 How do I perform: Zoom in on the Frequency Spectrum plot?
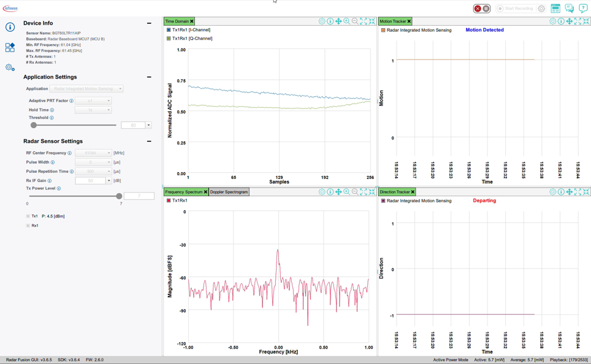pyautogui.click(x=347, y=192)
